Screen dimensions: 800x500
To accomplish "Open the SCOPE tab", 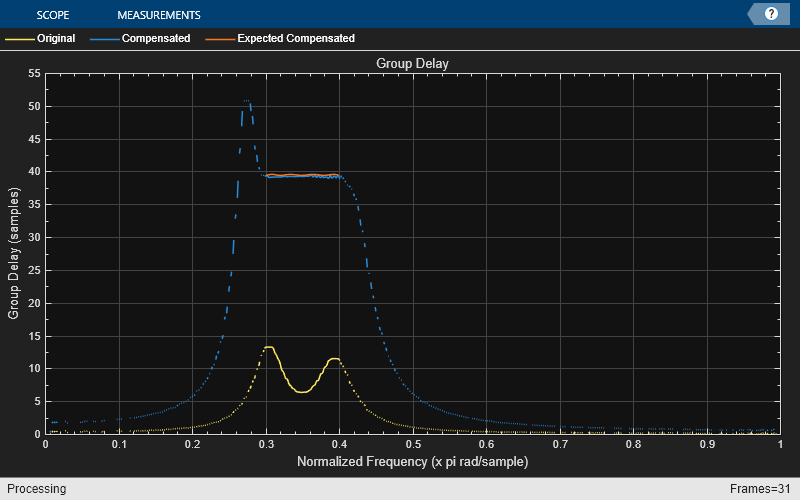I will [x=53, y=15].
